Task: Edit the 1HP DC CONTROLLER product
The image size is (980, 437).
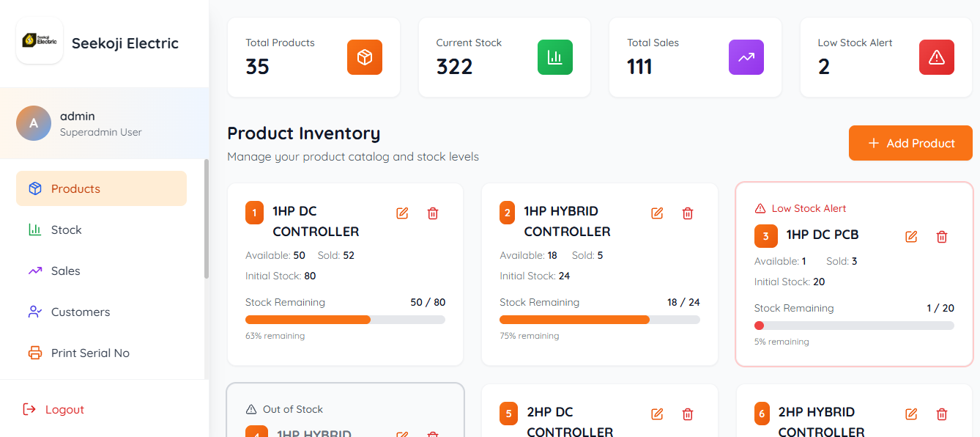Action: (x=402, y=213)
